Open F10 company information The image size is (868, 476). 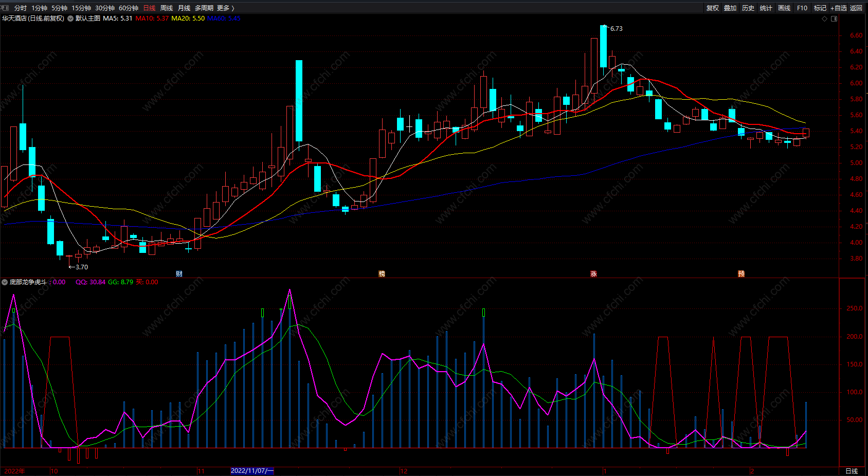[x=802, y=8]
